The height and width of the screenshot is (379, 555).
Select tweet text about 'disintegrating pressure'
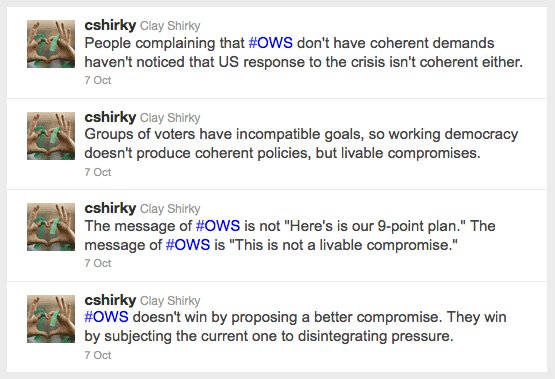click(x=295, y=327)
